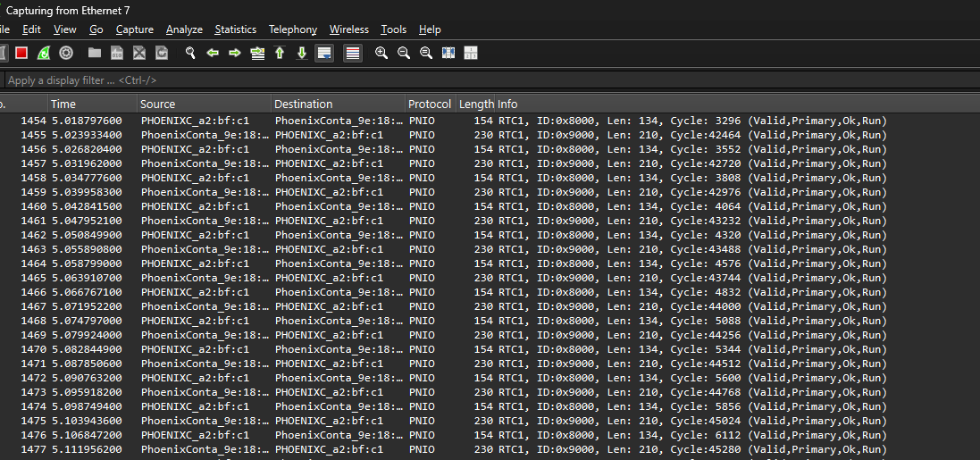980x460 pixels.
Task: Click the find packet magnifier icon
Action: click(x=190, y=54)
